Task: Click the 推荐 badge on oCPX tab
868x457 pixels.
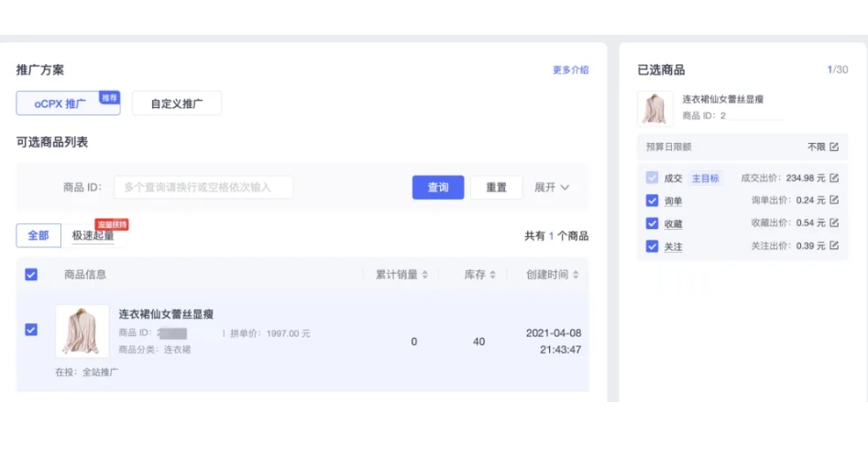Action: [109, 97]
